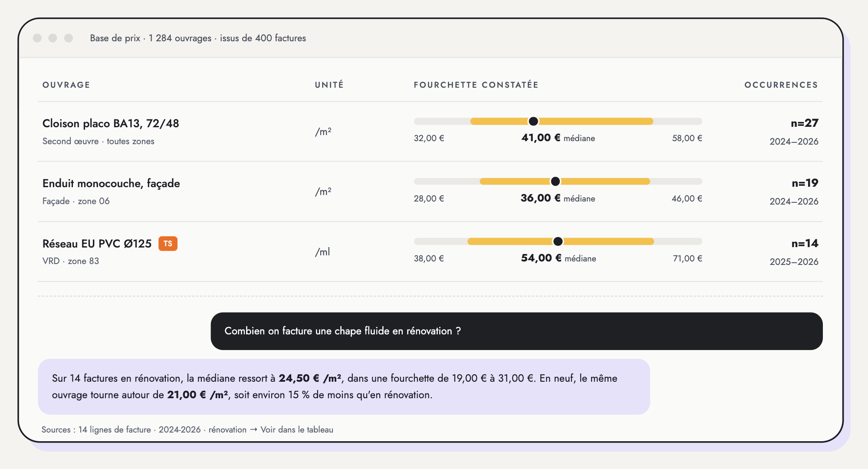Click the '21,00 € /m²' value in the answer
Screen dimensions: 868x469
coord(198,395)
